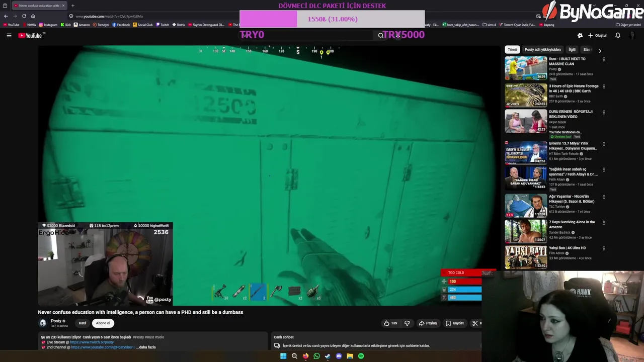644x362 pixels.
Task: Click the Oluştur create button
Action: [598, 35]
